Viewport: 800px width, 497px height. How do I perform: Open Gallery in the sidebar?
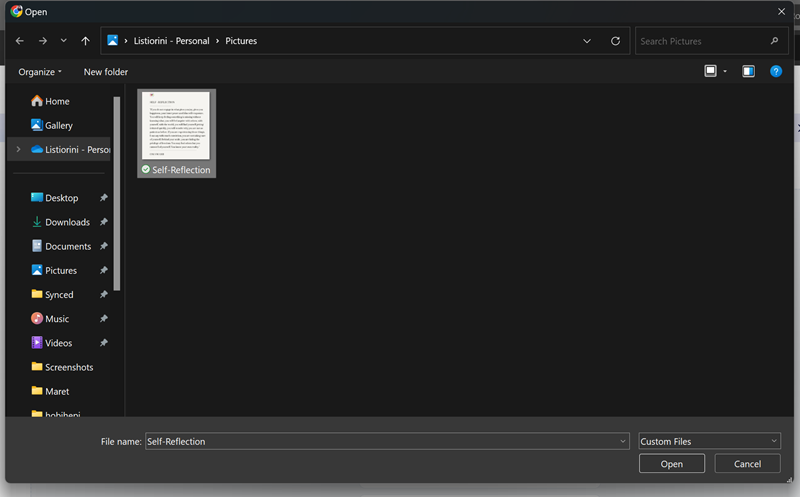coord(59,125)
